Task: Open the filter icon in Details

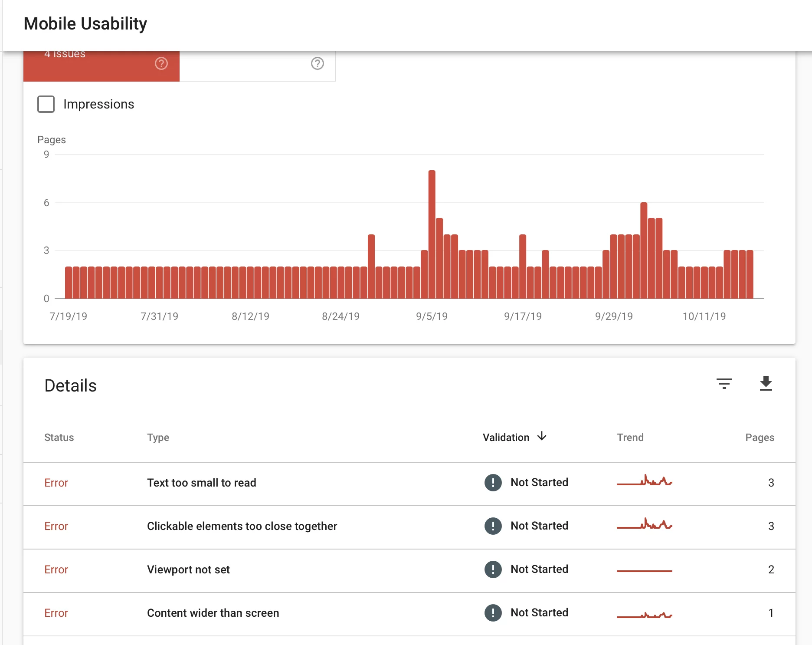Action: (724, 384)
